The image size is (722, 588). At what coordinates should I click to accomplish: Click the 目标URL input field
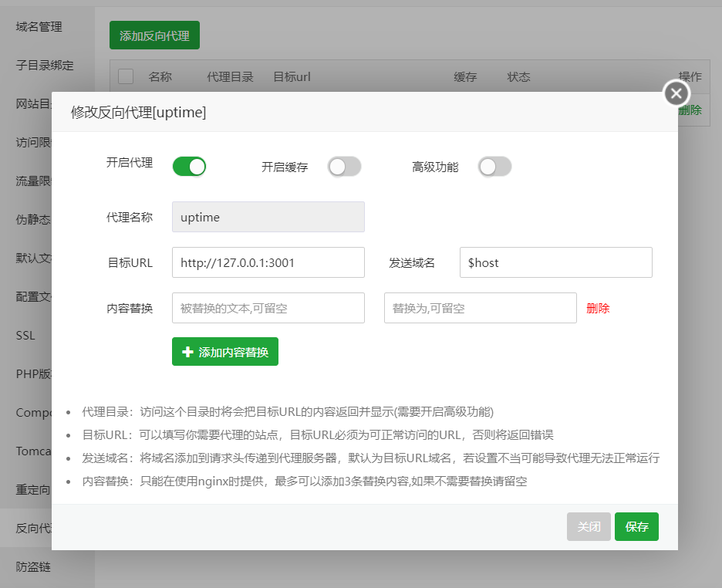pos(268,262)
